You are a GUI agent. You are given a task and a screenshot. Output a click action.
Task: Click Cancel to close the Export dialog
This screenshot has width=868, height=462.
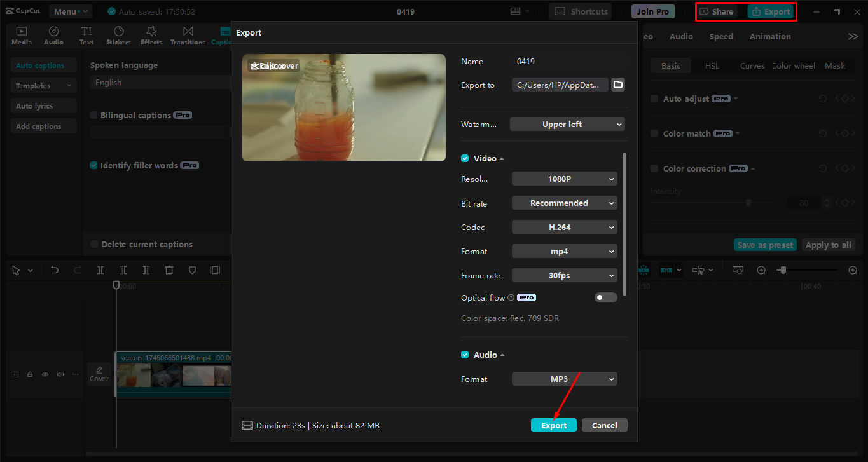tap(604, 425)
